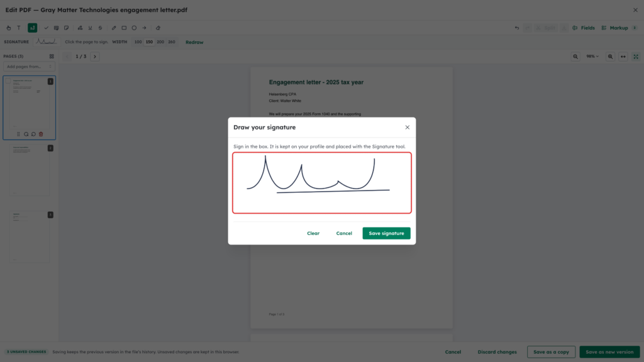This screenshot has width=644, height=362.
Task: Select the hand pan tool
Action: click(9, 28)
